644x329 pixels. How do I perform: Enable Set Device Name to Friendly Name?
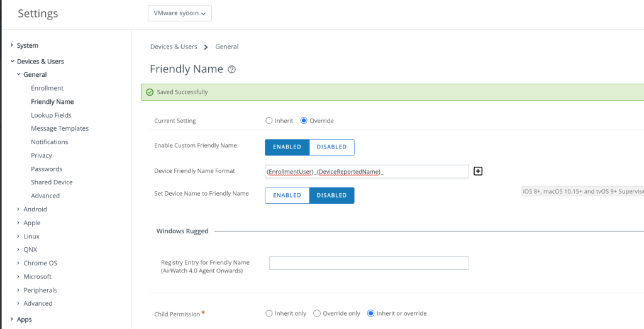(x=287, y=196)
